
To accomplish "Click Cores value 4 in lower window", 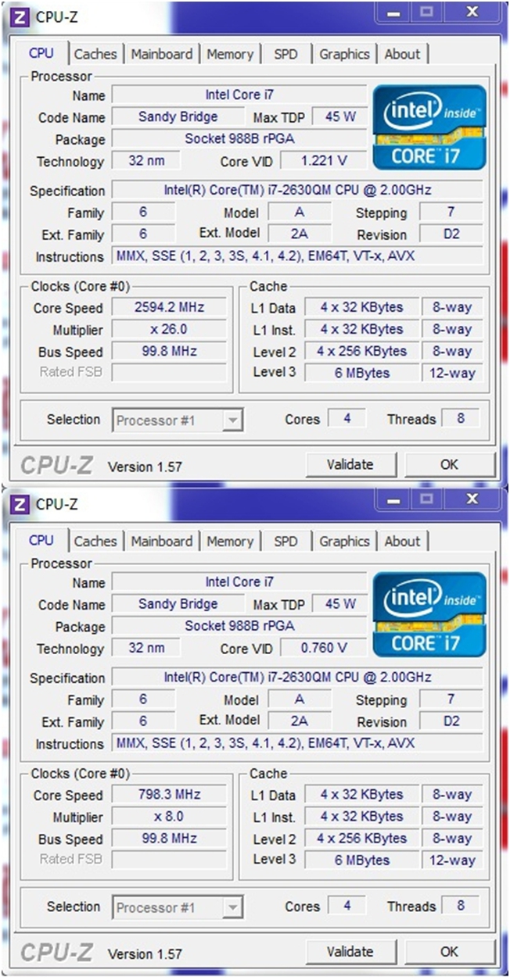I will (x=347, y=906).
